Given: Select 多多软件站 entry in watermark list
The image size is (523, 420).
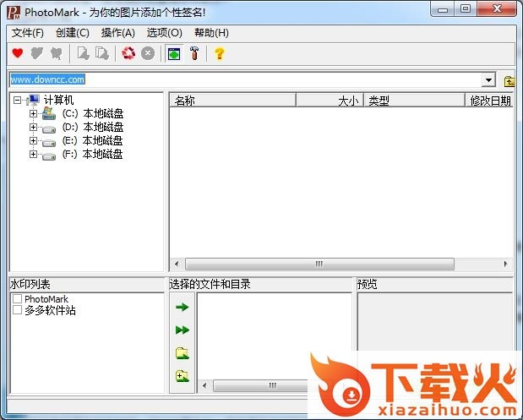Looking at the screenshot, I should click(x=50, y=310).
